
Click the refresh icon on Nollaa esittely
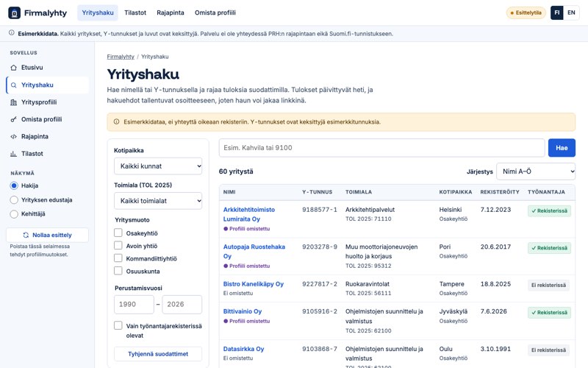(x=26, y=235)
